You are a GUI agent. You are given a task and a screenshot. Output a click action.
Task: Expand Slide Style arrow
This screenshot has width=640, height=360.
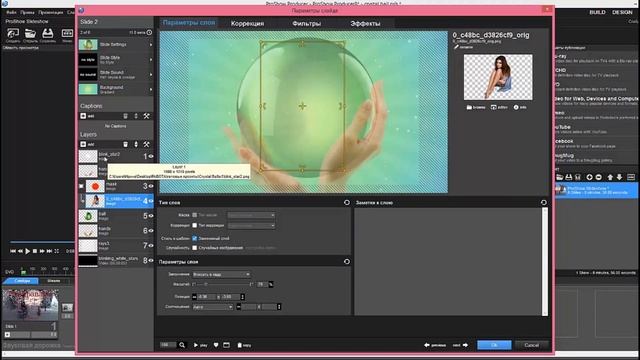point(151,60)
